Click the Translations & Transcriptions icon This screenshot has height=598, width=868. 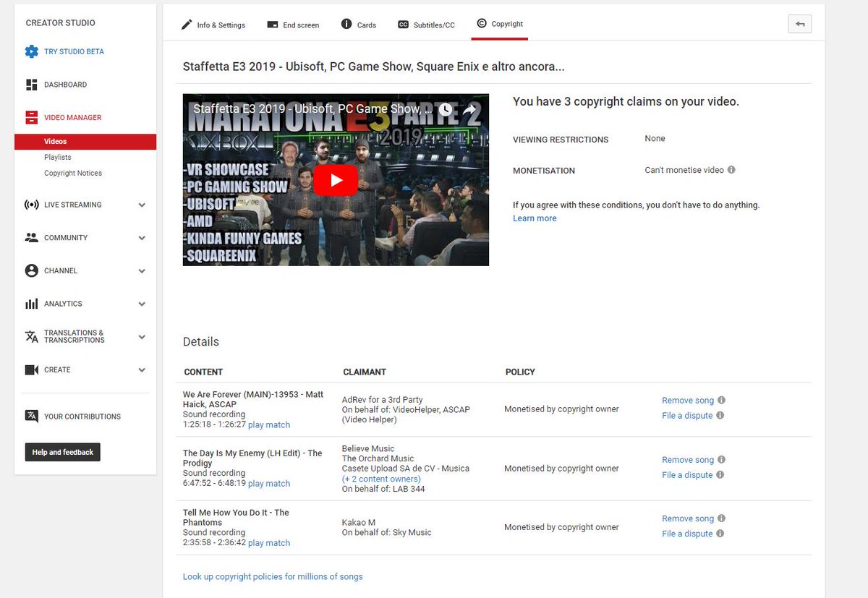point(31,336)
